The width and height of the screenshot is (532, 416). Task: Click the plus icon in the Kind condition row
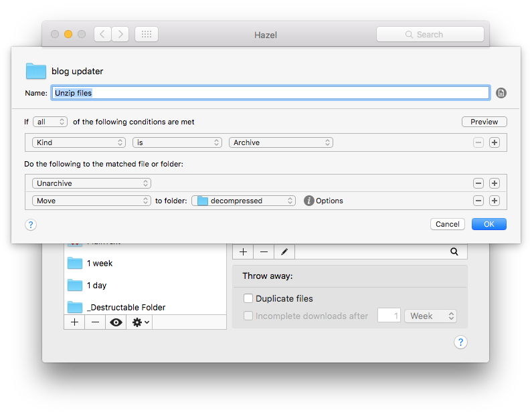(495, 142)
